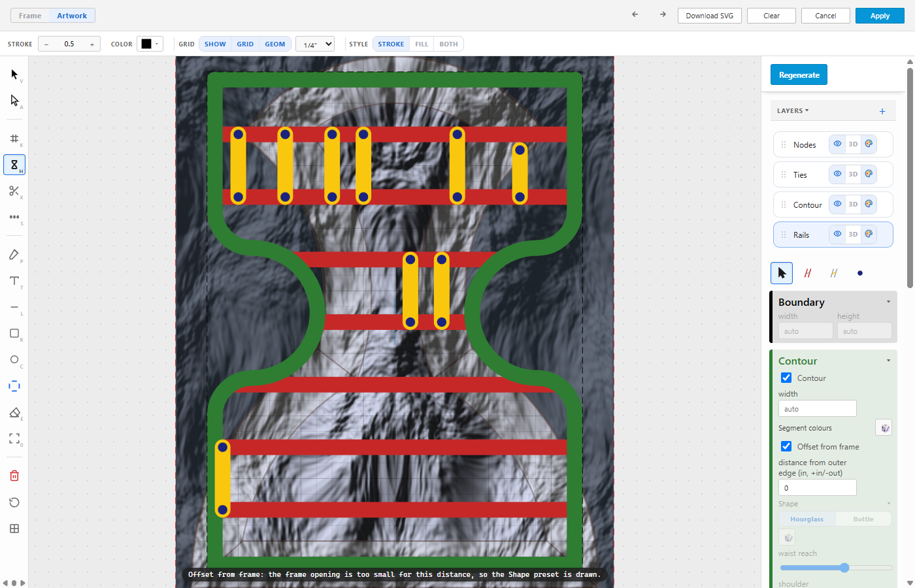
Task: Click the Download SVG button
Action: pos(710,16)
